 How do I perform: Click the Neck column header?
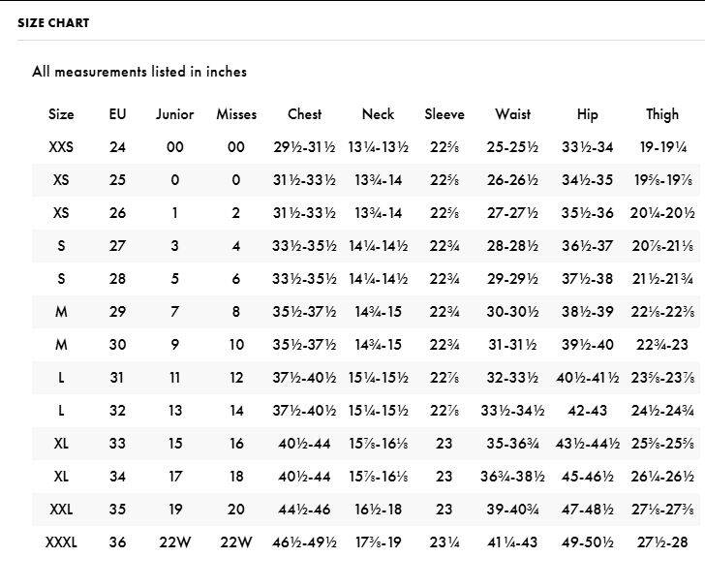click(378, 114)
